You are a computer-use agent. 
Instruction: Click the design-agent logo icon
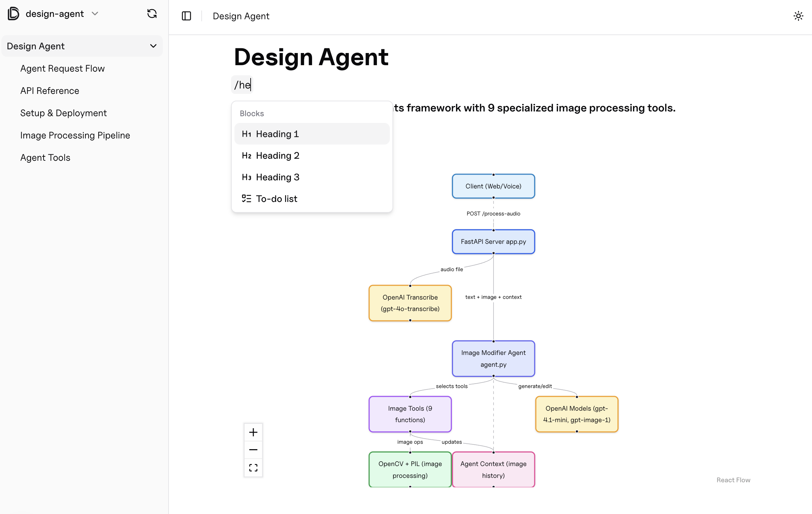(x=14, y=14)
